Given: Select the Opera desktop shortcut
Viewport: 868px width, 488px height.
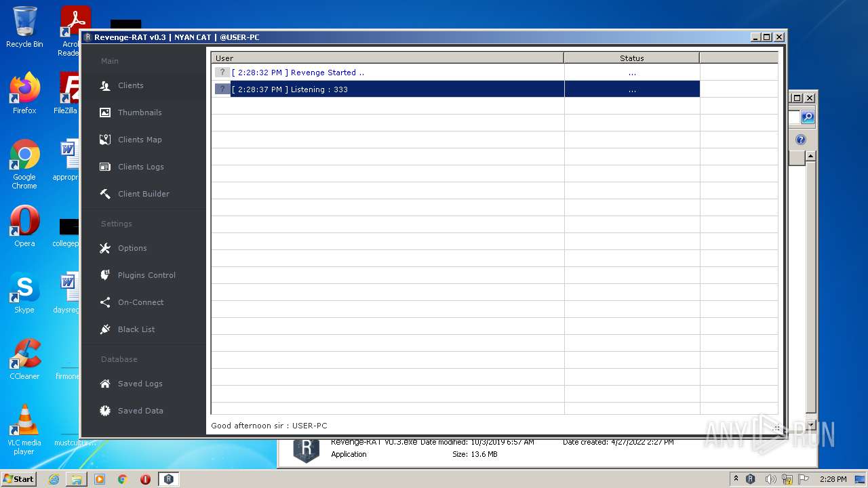Looking at the screenshot, I should 24,226.
